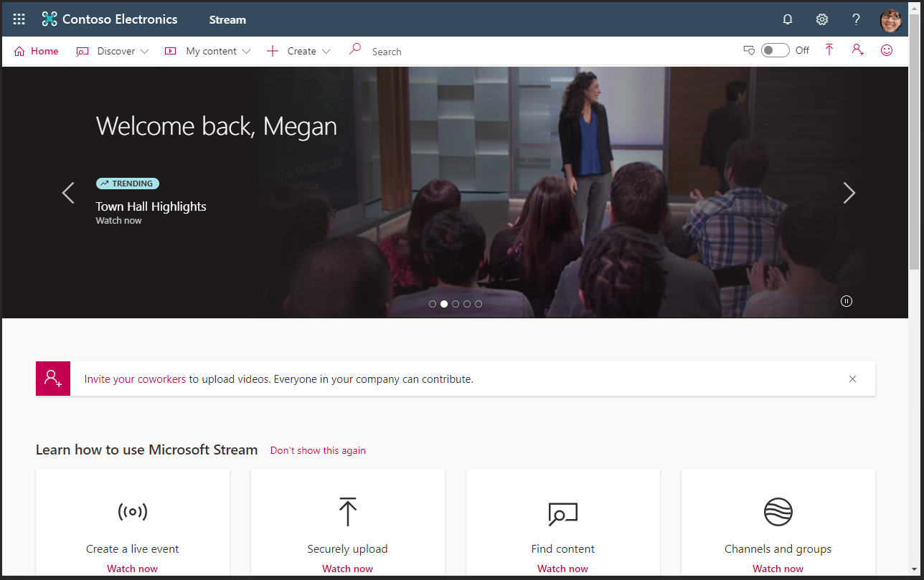Open the settings gear
Image resolution: width=924 pixels, height=580 pixels.
pos(822,19)
